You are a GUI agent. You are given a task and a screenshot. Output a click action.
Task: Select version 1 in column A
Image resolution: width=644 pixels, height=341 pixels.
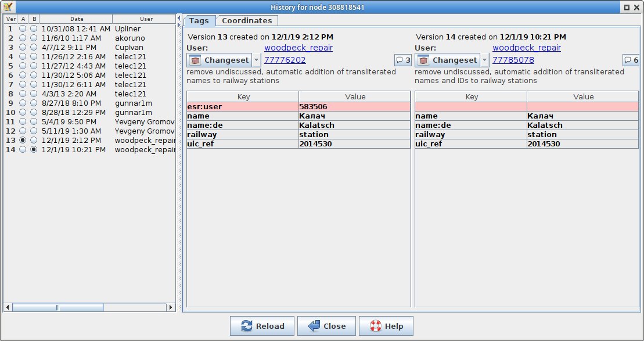pos(23,29)
